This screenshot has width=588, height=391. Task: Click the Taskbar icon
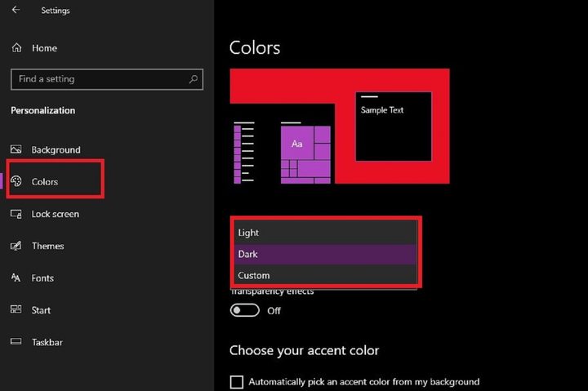(x=16, y=341)
